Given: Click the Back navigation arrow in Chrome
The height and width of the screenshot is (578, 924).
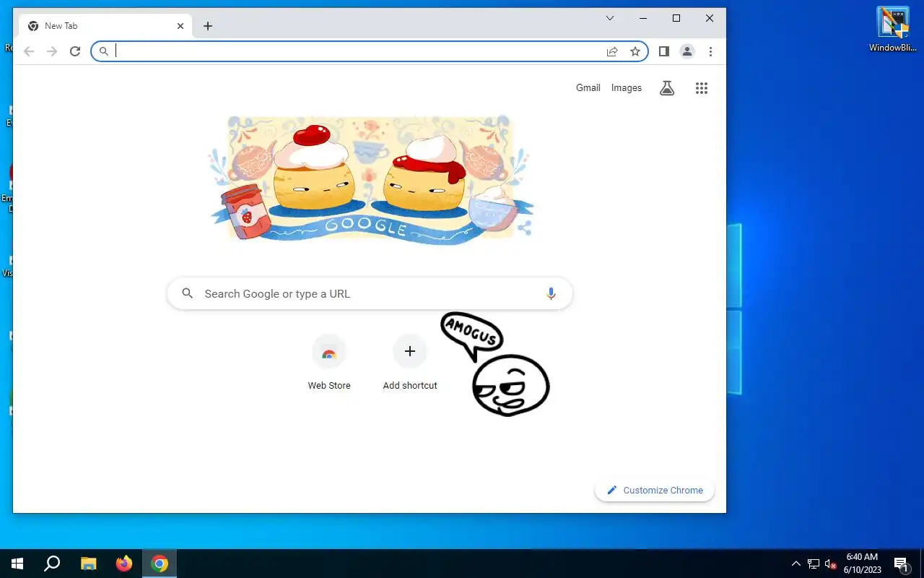Looking at the screenshot, I should coord(29,51).
